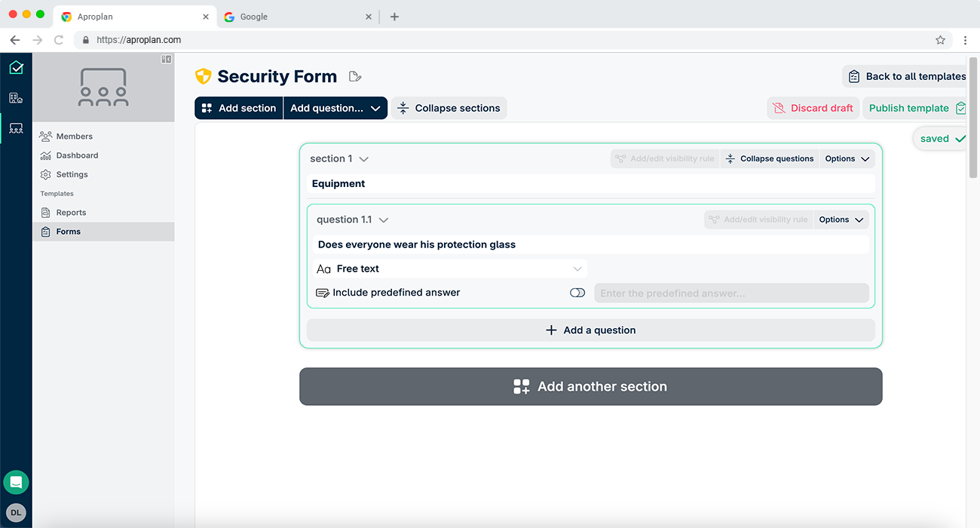Image resolution: width=980 pixels, height=528 pixels.
Task: Enable the Include predefined answer toggle
Action: pos(577,293)
